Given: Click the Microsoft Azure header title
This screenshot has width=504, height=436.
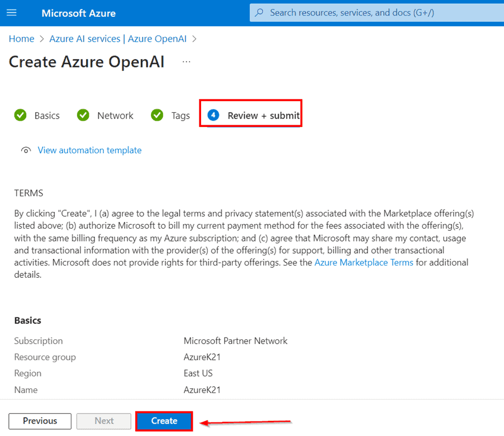Looking at the screenshot, I should tap(79, 13).
